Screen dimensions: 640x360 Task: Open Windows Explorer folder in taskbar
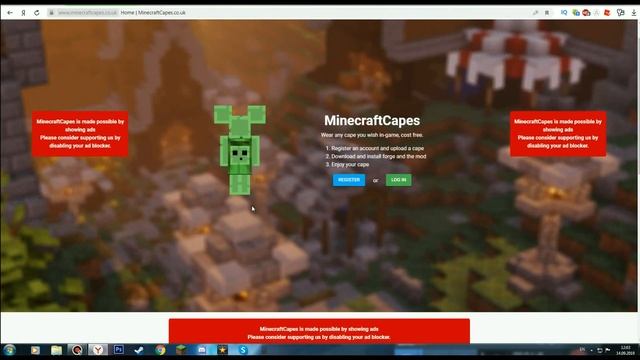tap(56, 350)
